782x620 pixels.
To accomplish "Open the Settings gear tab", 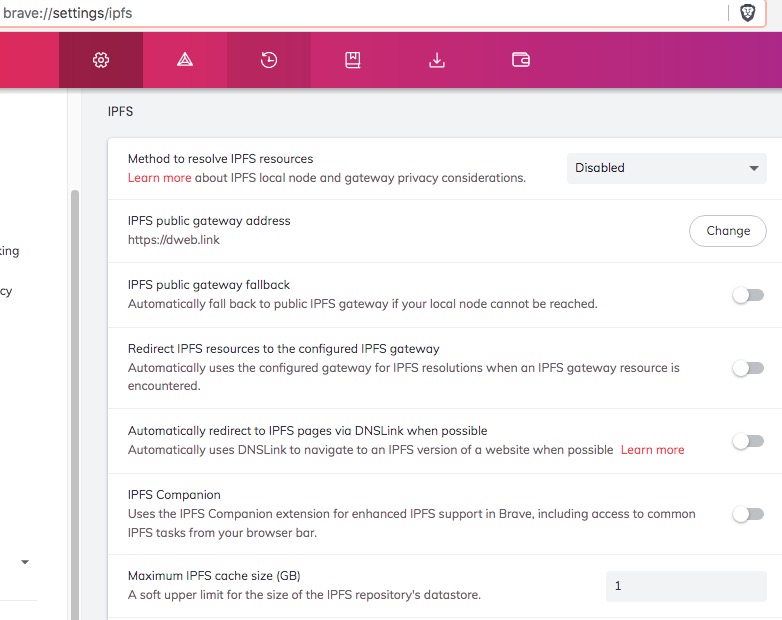I will coord(101,60).
